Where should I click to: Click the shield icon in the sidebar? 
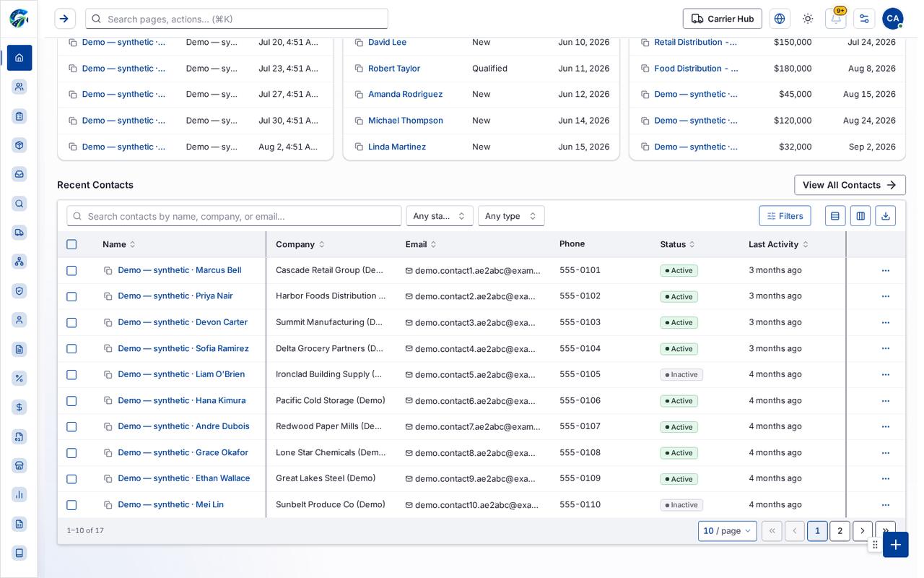click(x=19, y=290)
